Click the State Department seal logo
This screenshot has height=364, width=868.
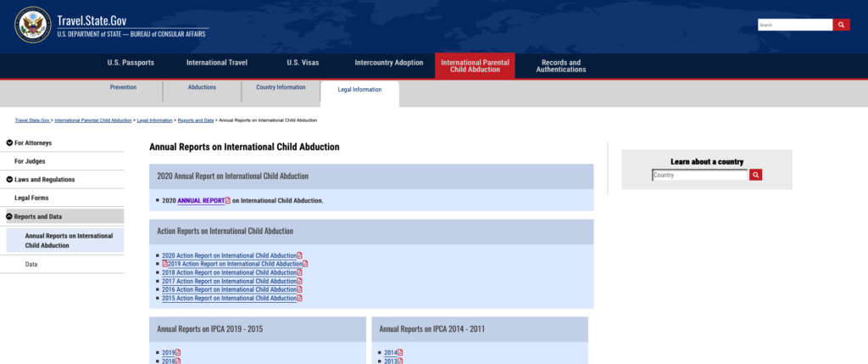33,25
